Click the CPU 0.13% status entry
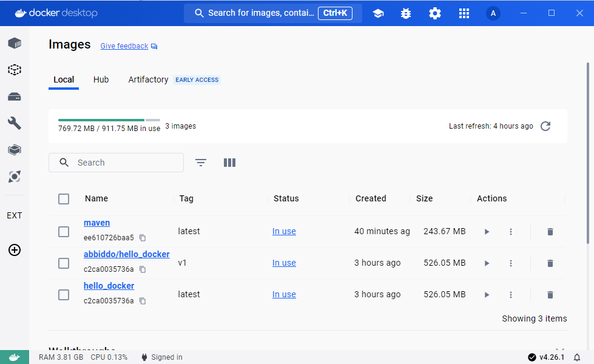594x364 pixels. [109, 357]
